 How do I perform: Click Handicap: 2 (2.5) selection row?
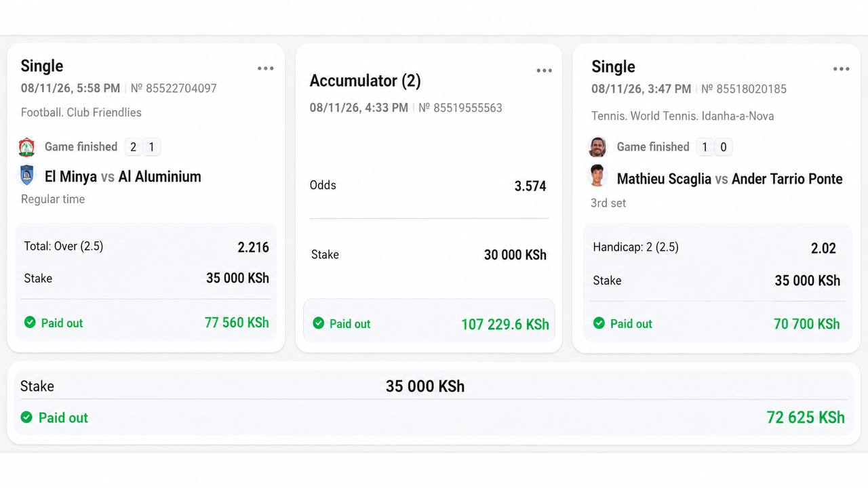pyautogui.click(x=715, y=247)
